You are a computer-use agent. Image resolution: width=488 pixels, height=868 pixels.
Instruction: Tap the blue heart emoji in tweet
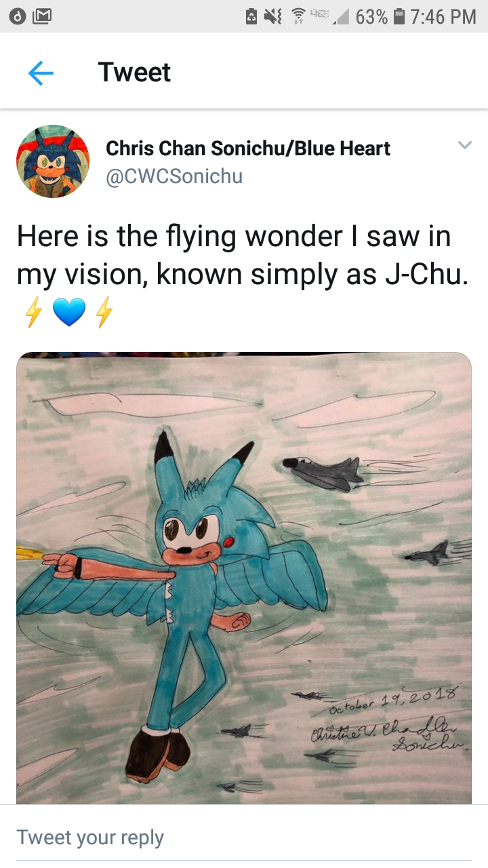[68, 313]
